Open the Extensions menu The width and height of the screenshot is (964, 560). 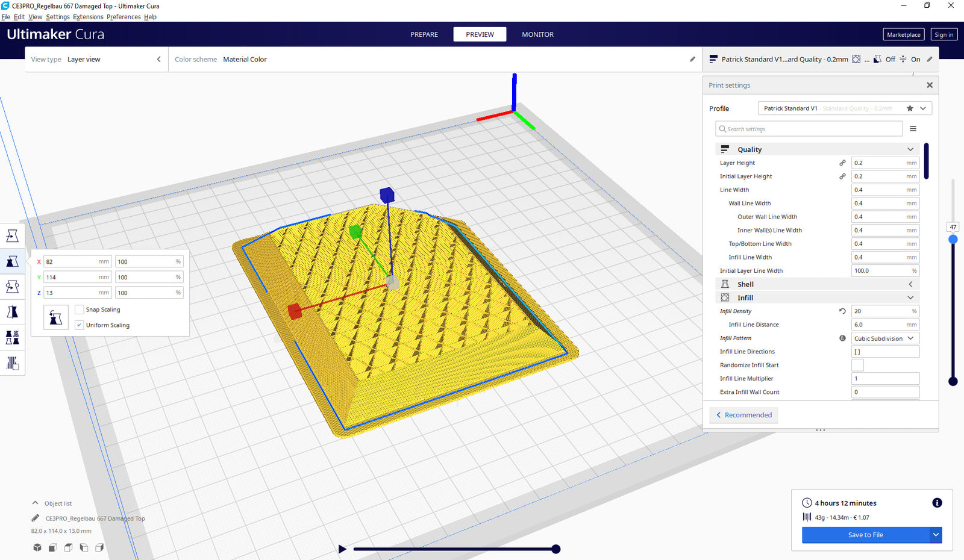point(88,17)
